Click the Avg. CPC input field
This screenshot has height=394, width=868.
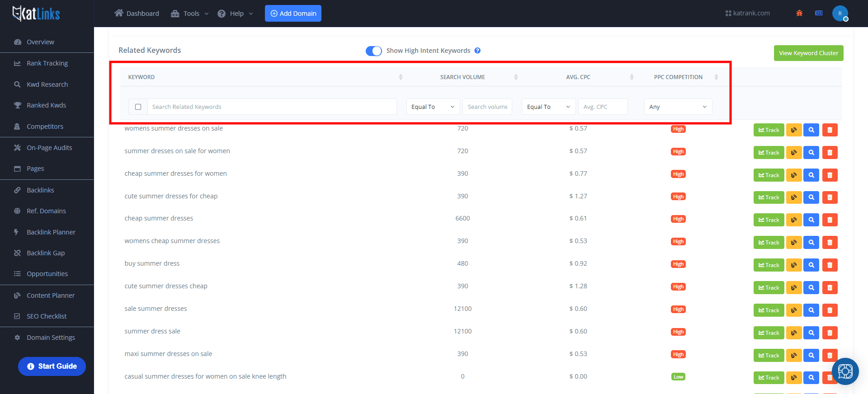click(x=603, y=107)
